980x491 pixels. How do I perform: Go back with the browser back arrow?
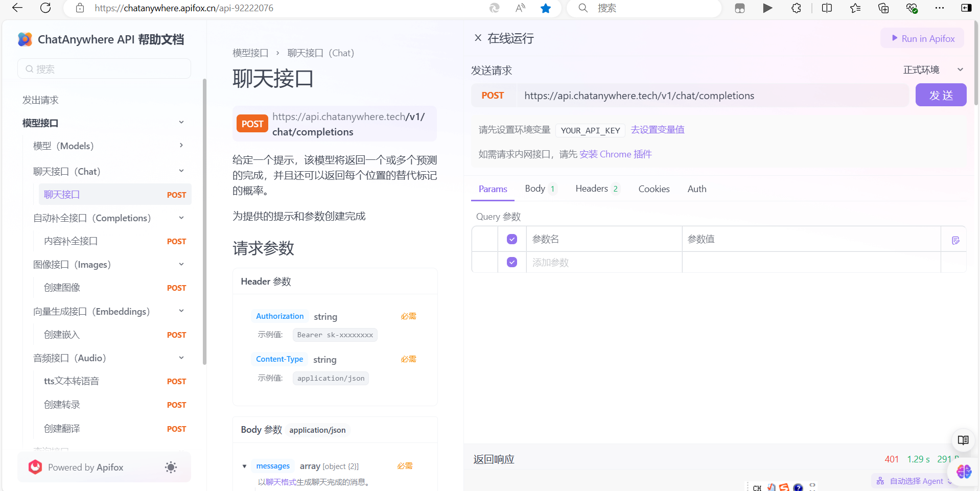[17, 8]
